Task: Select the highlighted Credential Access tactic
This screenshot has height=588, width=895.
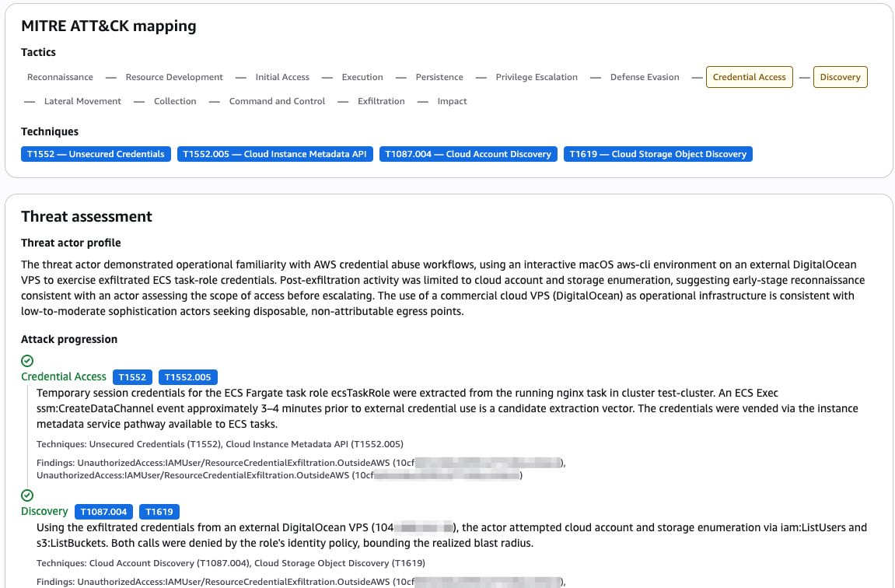Action: point(749,77)
